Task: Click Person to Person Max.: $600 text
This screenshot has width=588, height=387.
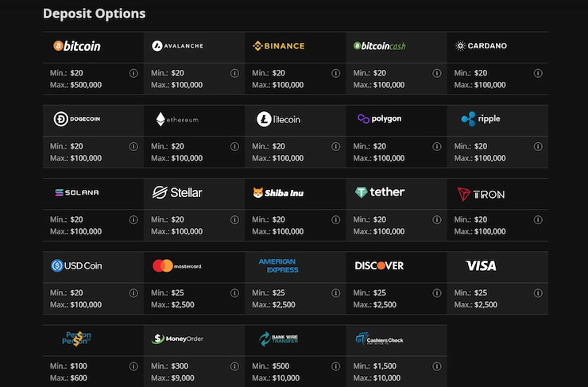Action: coord(68,378)
